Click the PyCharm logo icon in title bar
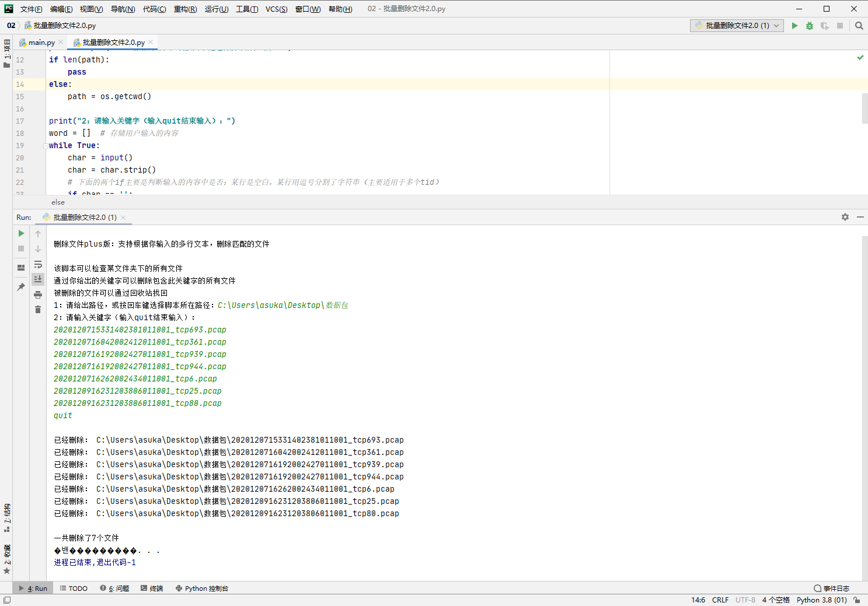The width and height of the screenshot is (868, 606). coord(9,9)
